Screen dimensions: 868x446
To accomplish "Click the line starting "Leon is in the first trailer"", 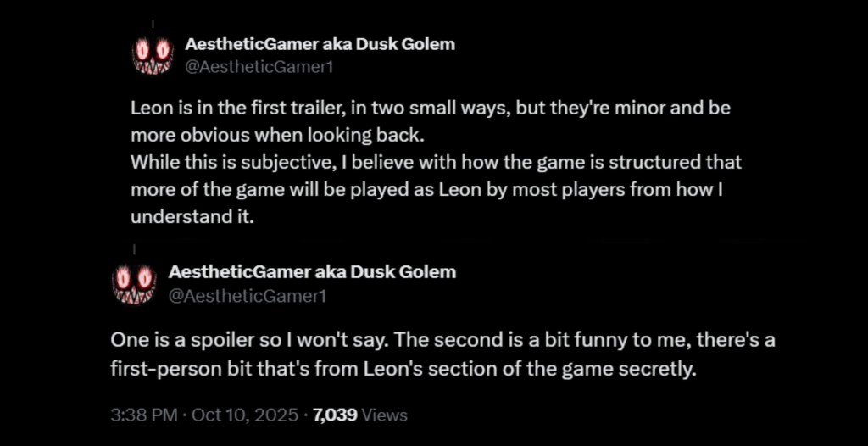I will pyautogui.click(x=431, y=109).
